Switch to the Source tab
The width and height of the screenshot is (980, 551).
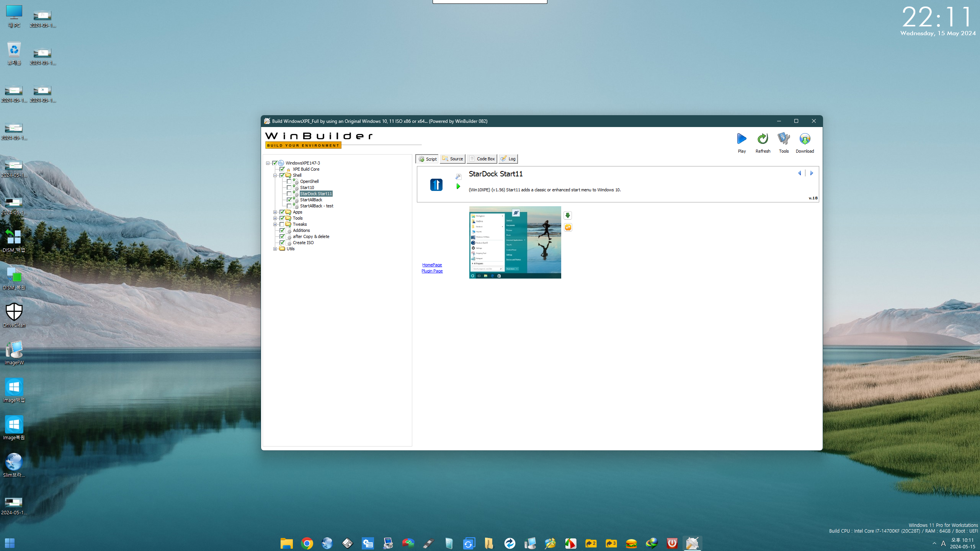452,159
